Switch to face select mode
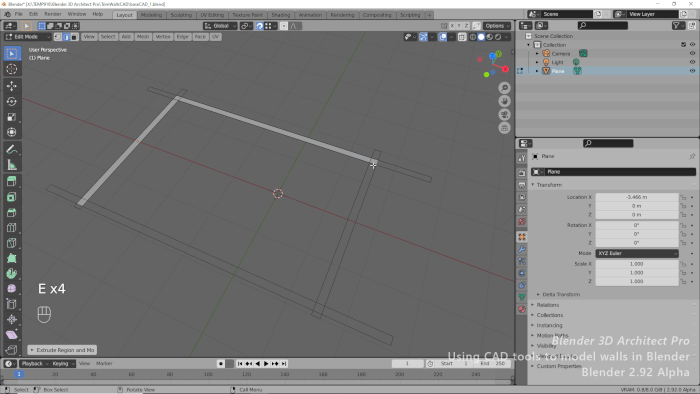The image size is (700, 394). [x=75, y=37]
